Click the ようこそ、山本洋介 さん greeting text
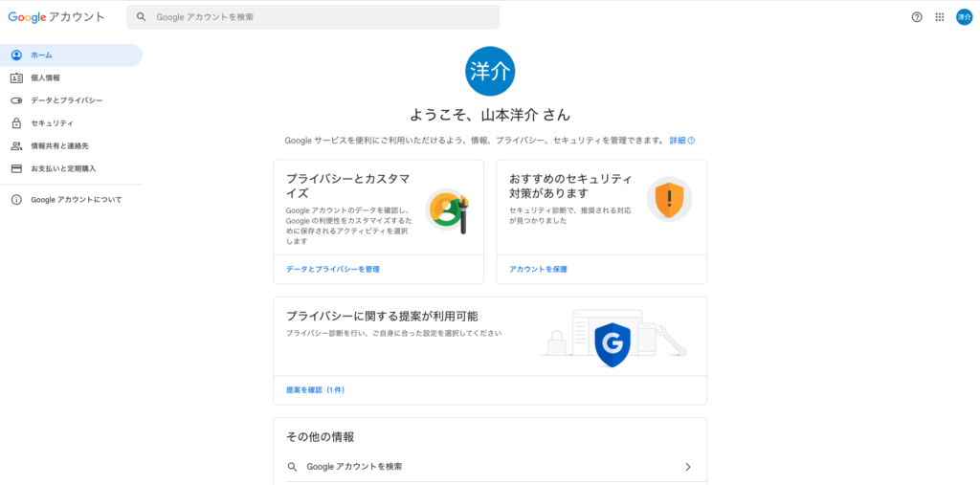This screenshot has height=485, width=980. coord(490,115)
